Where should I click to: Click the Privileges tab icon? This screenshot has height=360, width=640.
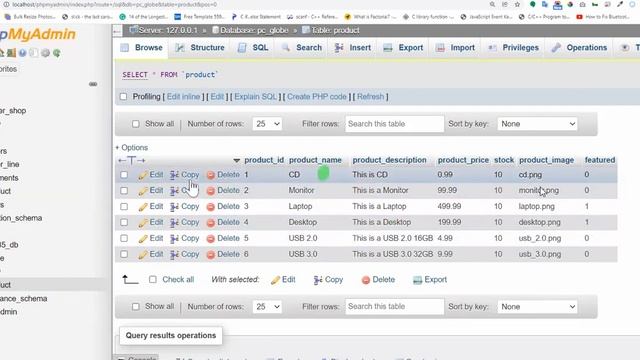[x=492, y=48]
